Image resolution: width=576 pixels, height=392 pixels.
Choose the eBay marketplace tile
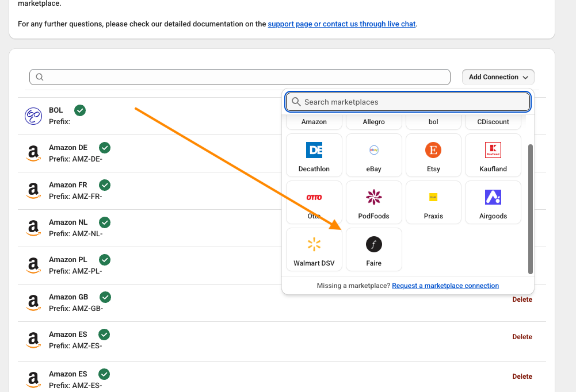pyautogui.click(x=373, y=155)
